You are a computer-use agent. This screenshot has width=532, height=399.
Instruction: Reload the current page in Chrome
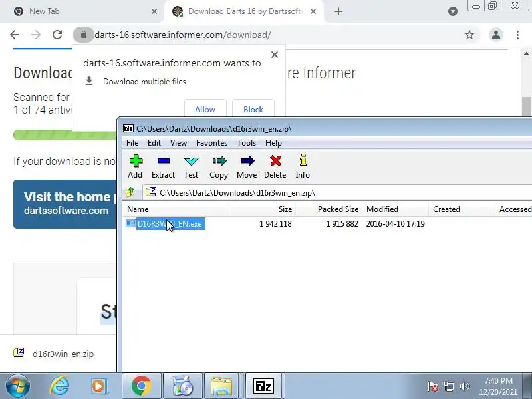(x=57, y=35)
